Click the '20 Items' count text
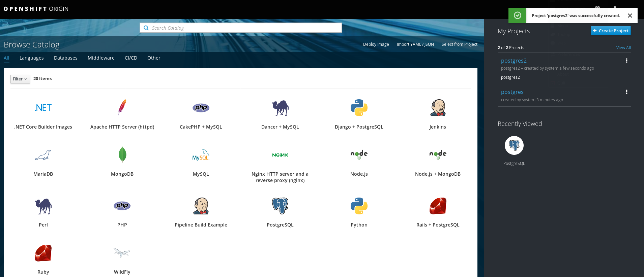Screen dimensions: 644x277 (x=42, y=79)
